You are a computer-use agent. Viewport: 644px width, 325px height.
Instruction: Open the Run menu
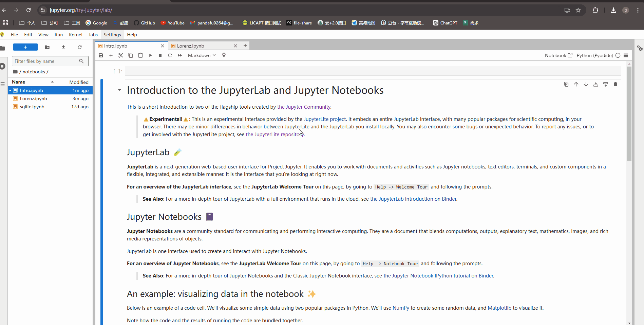click(x=59, y=35)
